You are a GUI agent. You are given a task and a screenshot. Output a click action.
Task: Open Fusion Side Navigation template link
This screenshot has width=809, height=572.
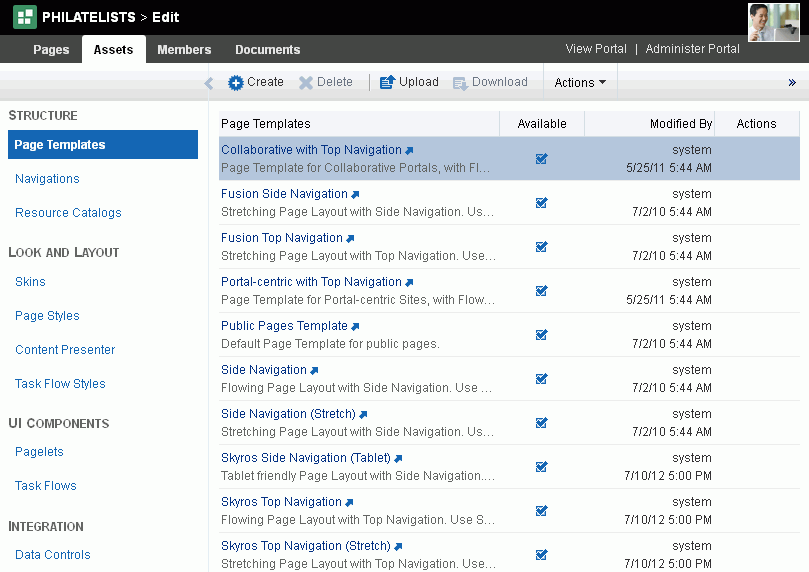[284, 193]
